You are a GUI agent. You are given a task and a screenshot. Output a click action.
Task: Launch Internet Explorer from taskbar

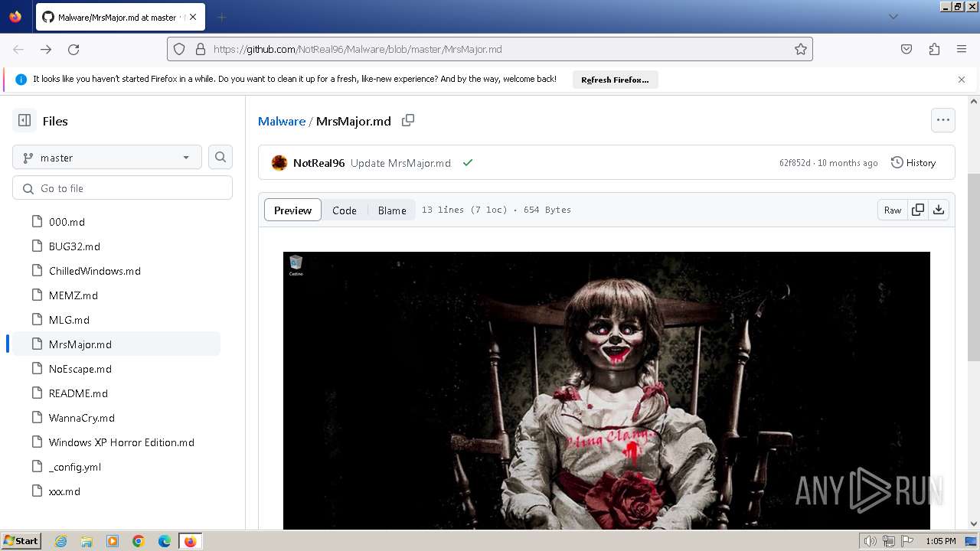[x=60, y=541]
